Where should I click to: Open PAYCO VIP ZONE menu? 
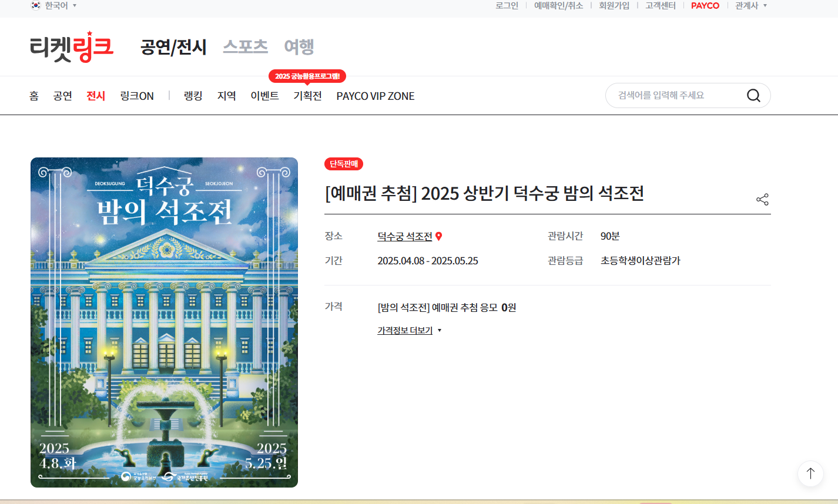pos(376,96)
